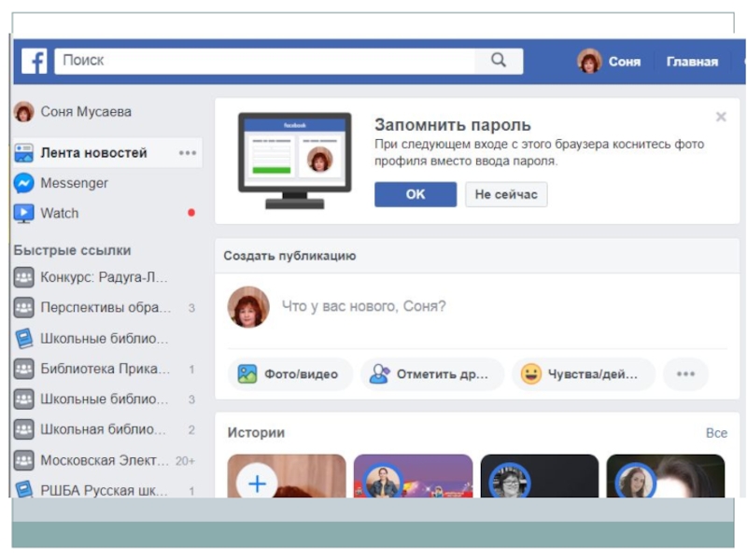The height and width of the screenshot is (560, 747).
Task: Click the Отметить друзей tag icon
Action: (x=379, y=374)
